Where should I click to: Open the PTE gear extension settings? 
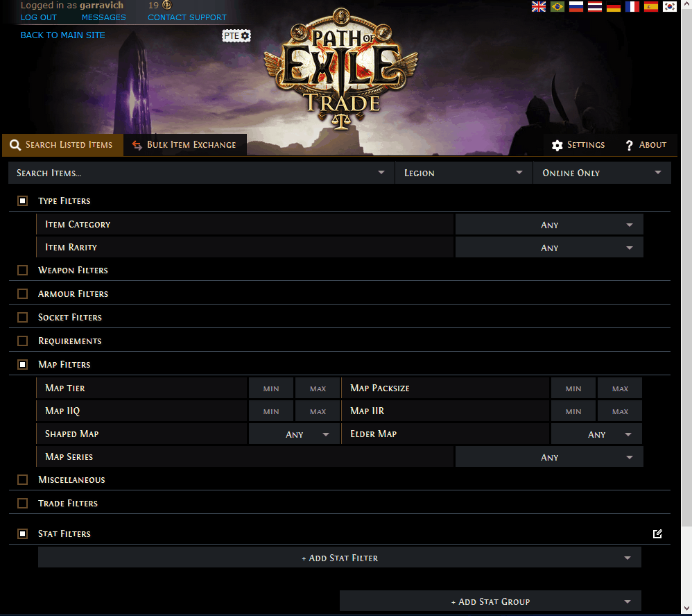[x=236, y=36]
